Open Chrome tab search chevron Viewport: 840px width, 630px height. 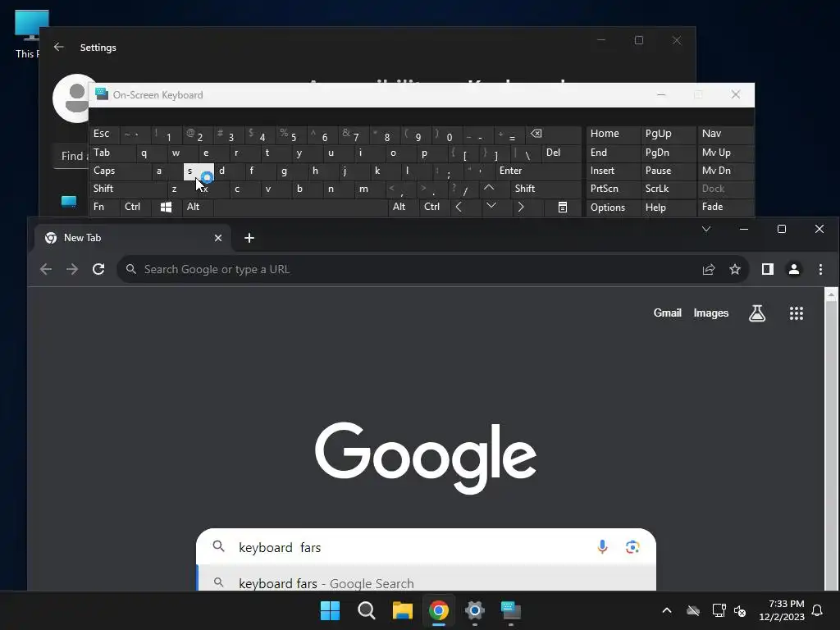coord(706,229)
